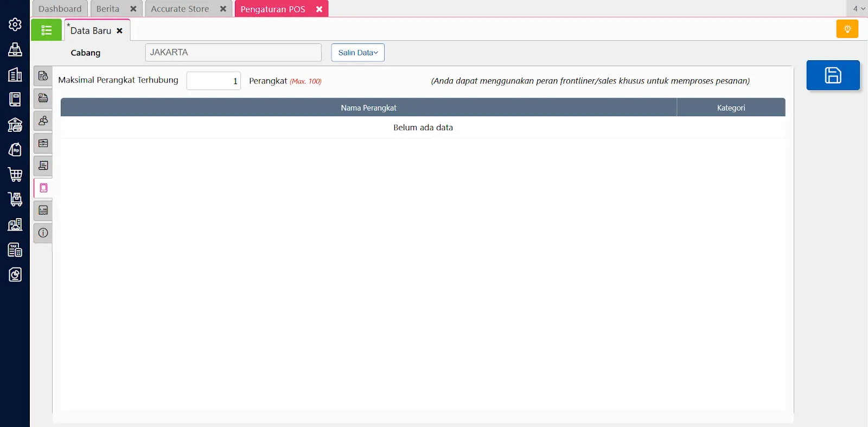The image size is (868, 427).
Task: Switch to the Accurate Store tab
Action: point(180,9)
